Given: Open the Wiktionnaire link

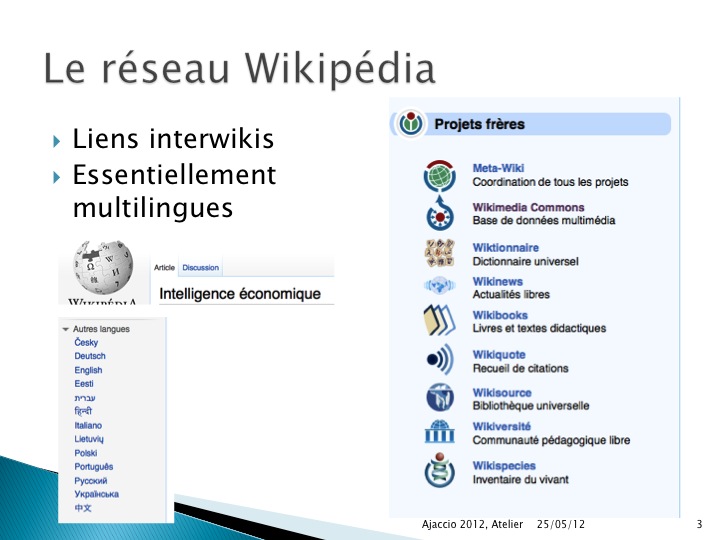Looking at the screenshot, I should 506,248.
